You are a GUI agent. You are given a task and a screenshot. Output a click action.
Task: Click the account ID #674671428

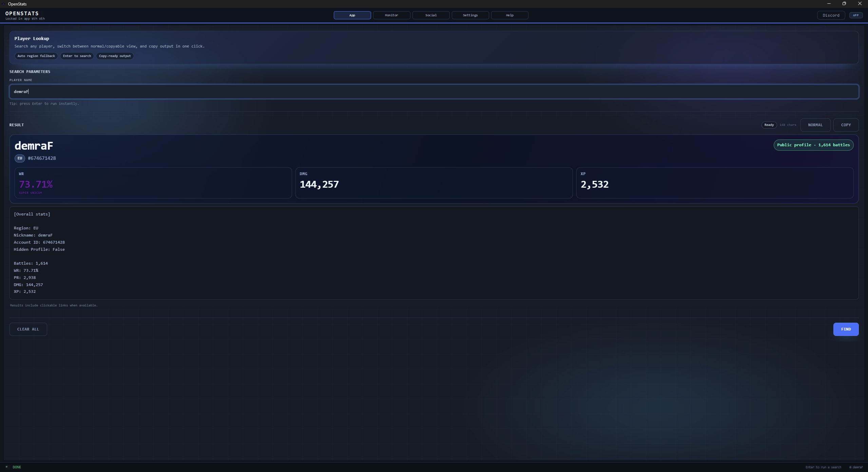[42, 158]
